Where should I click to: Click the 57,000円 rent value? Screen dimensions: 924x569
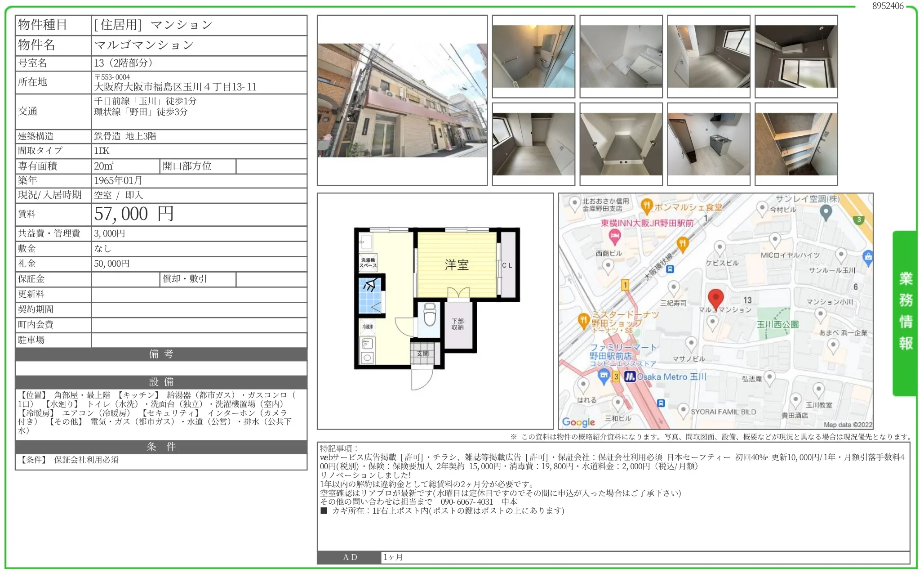(x=133, y=214)
